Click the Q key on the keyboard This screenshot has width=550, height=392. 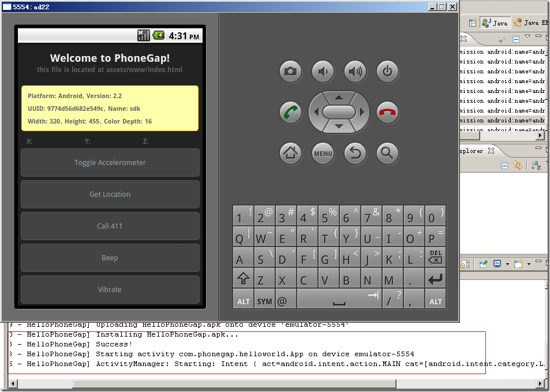[243, 236]
